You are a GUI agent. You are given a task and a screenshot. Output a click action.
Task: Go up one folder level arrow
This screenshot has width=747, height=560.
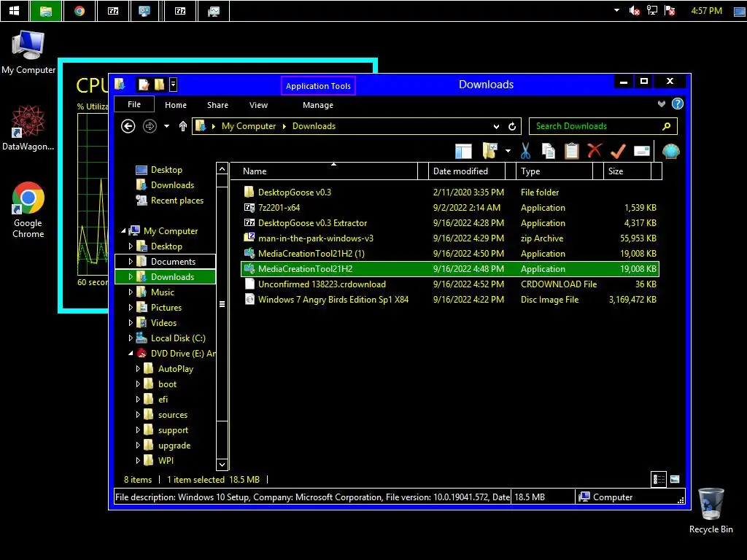(x=183, y=126)
